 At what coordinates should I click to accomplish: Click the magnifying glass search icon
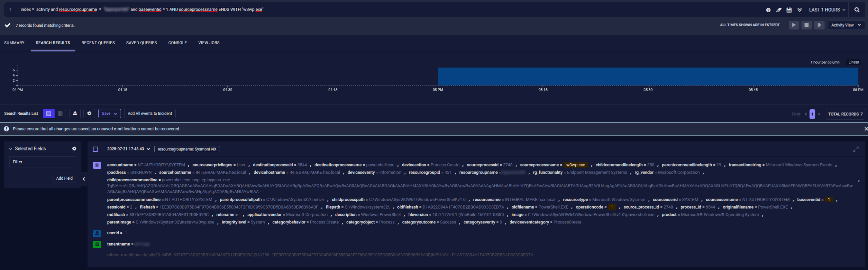pyautogui.click(x=857, y=10)
